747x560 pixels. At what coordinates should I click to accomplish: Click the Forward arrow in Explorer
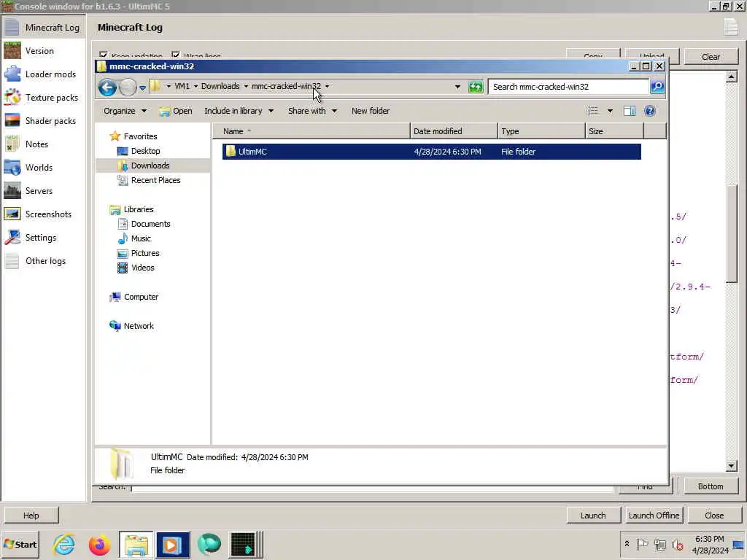pyautogui.click(x=128, y=87)
